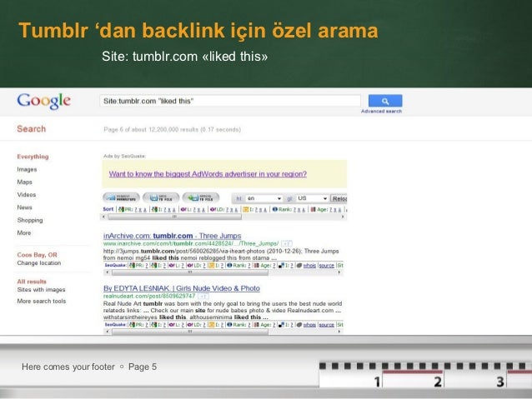The width and height of the screenshot is (532, 399).
Task: Click Yahoo LD icon in Sort bar
Action: pos(213,210)
